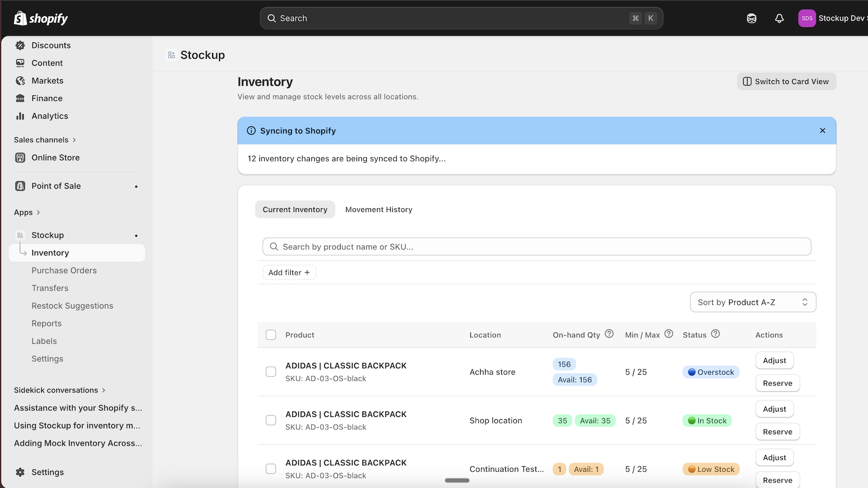Click Reserve for Achha store row

tap(777, 383)
